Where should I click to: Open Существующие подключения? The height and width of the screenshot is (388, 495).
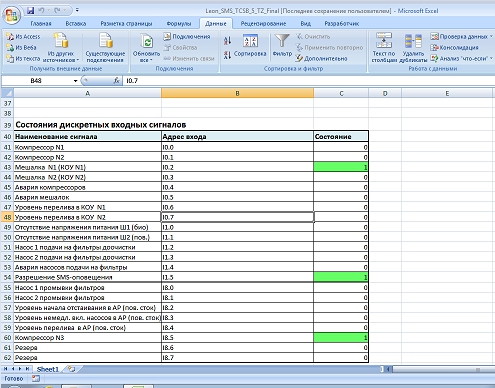point(105,48)
